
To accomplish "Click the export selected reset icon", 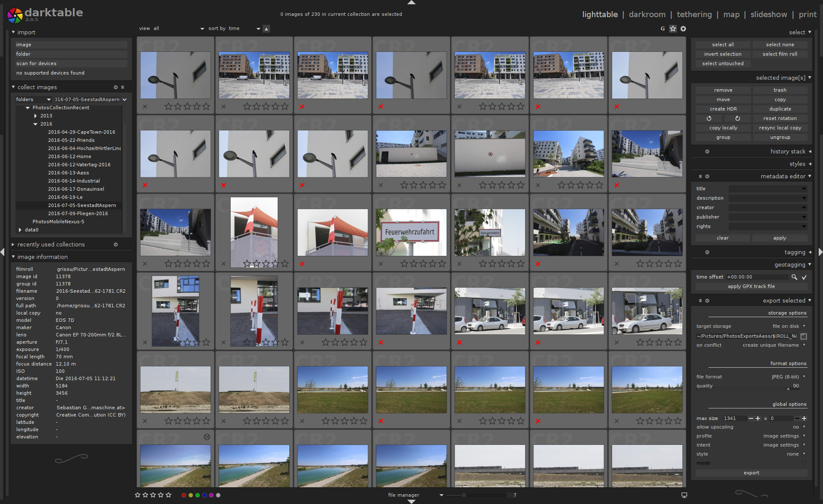I will pyautogui.click(x=707, y=300).
